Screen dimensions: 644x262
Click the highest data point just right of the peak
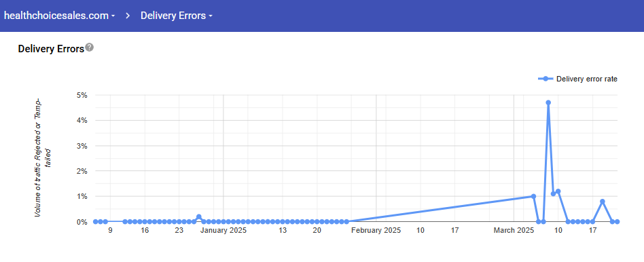558,191
